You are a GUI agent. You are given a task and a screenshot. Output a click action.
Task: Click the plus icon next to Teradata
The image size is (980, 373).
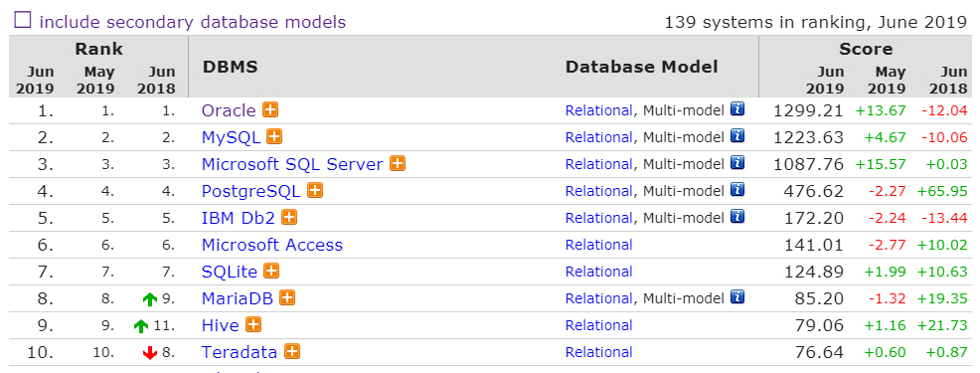(292, 352)
